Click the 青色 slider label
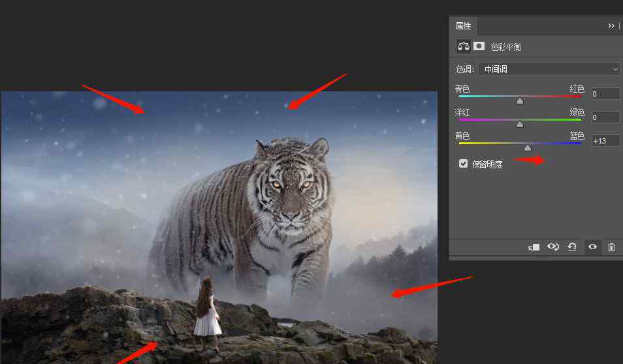Screen dimensions: 623x364 462,89
